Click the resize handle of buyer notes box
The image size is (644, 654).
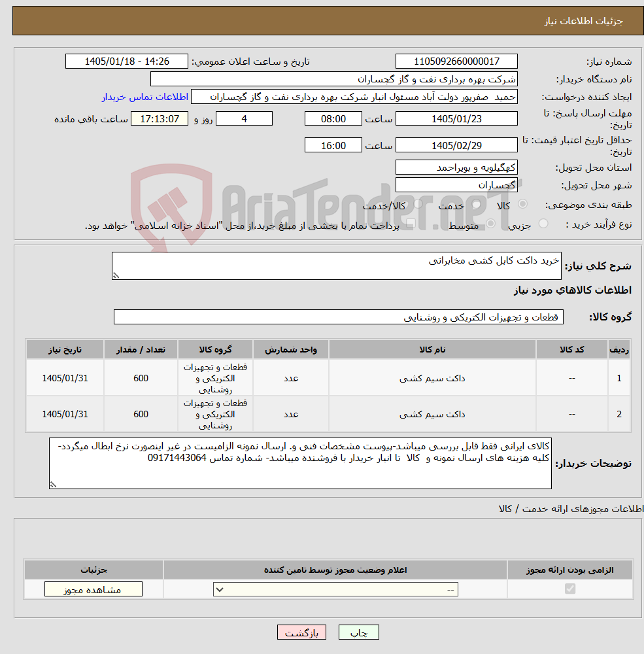point(54,485)
